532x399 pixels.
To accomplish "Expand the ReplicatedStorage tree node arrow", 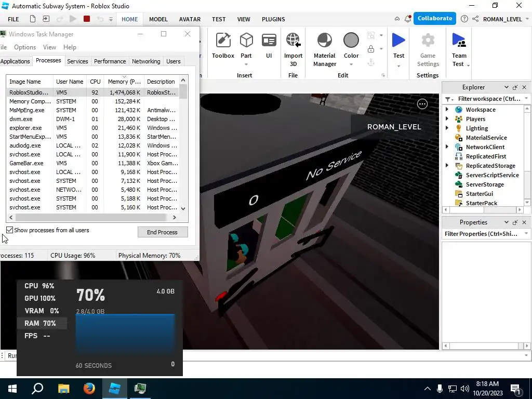I will [447, 165].
